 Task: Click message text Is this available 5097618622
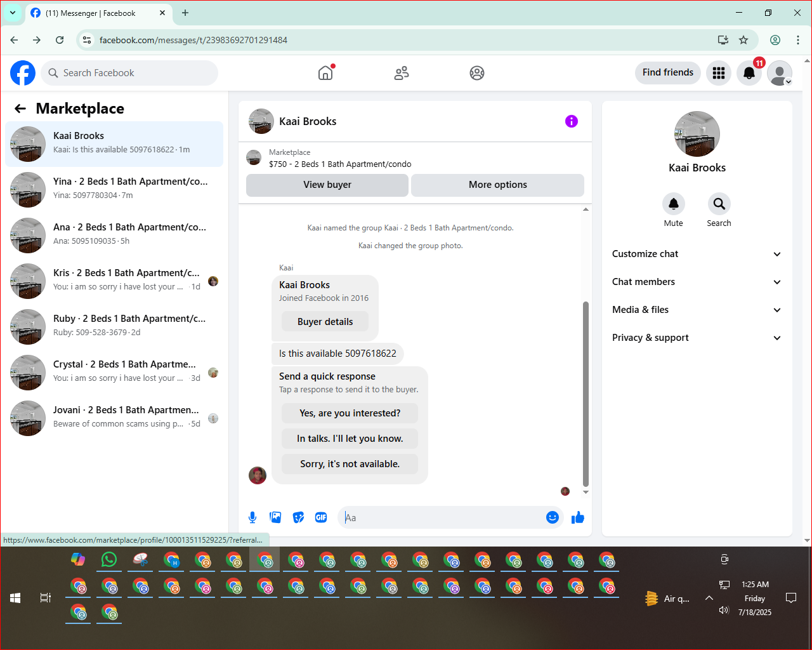pos(337,354)
